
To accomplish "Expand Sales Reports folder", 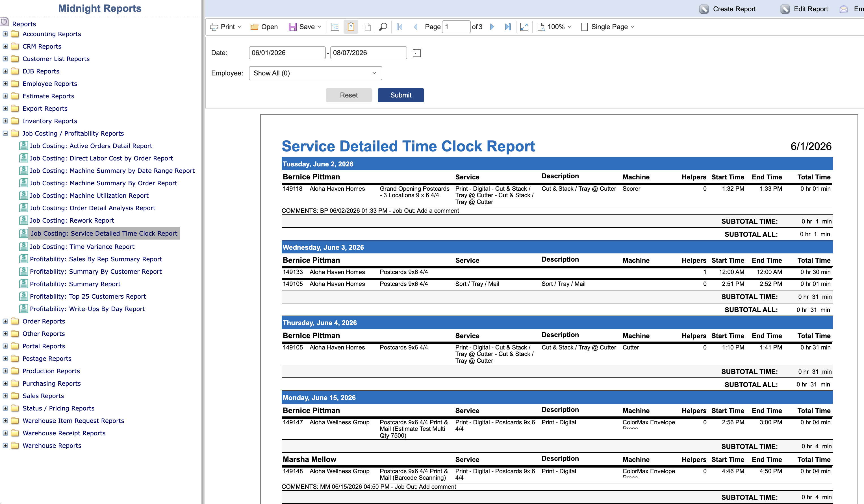I will pos(5,396).
